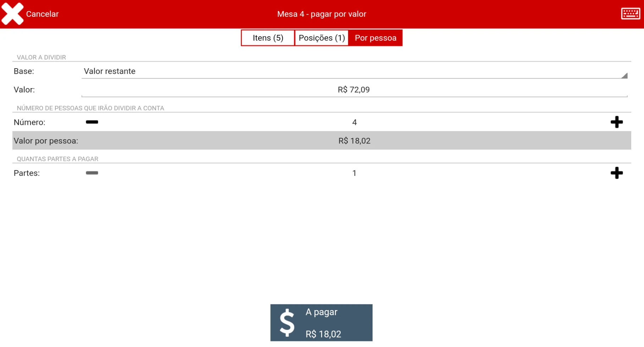Click the Cancelar label
644x347 pixels.
42,14
